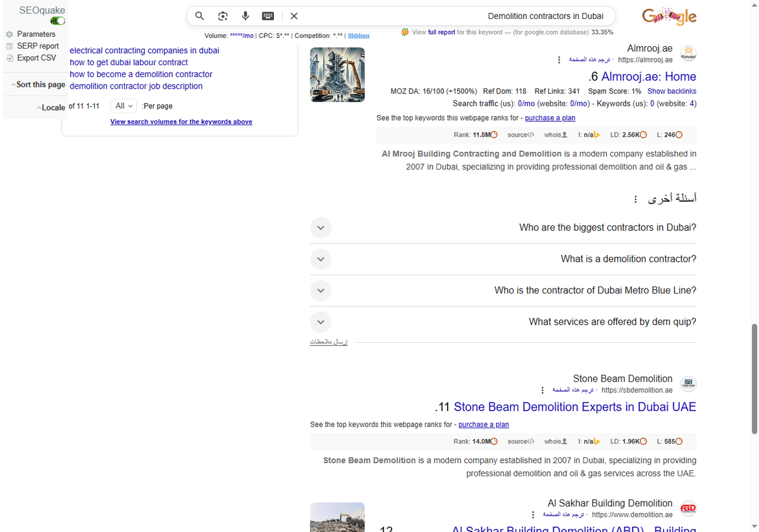Click the blue Competition bar indicator
Screen dimensions: 759x532
click(359, 36)
